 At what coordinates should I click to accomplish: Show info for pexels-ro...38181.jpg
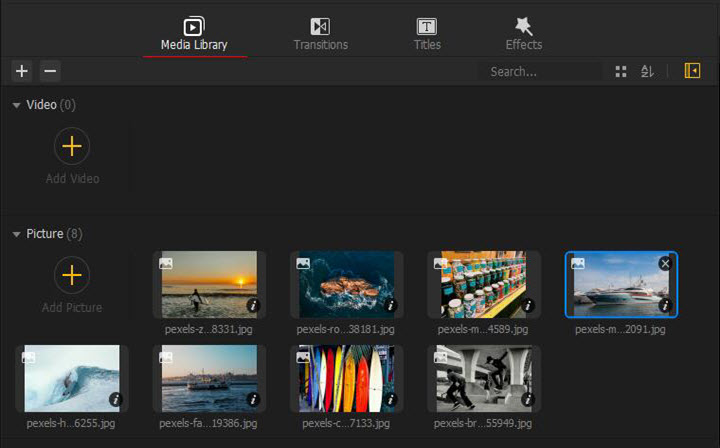390,305
